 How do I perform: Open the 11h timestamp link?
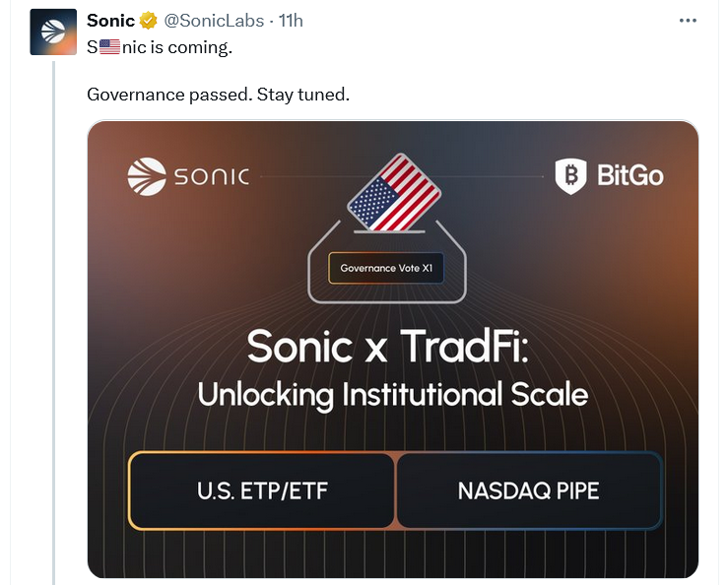pyautogui.click(x=292, y=21)
